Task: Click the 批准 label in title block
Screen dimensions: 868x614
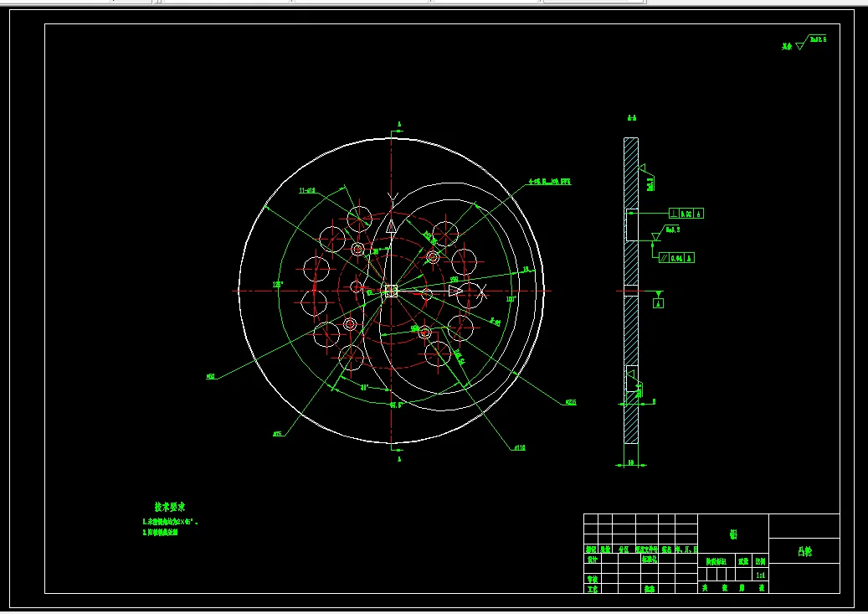Action: click(x=650, y=589)
